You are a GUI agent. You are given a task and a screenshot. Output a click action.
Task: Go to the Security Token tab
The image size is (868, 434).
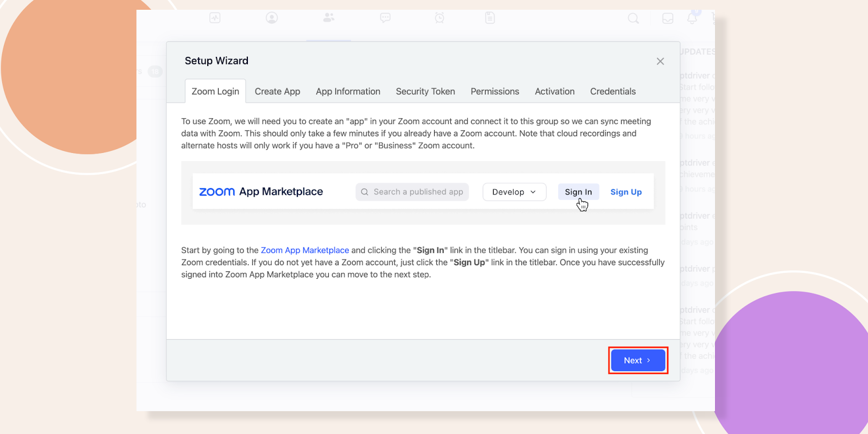point(425,91)
